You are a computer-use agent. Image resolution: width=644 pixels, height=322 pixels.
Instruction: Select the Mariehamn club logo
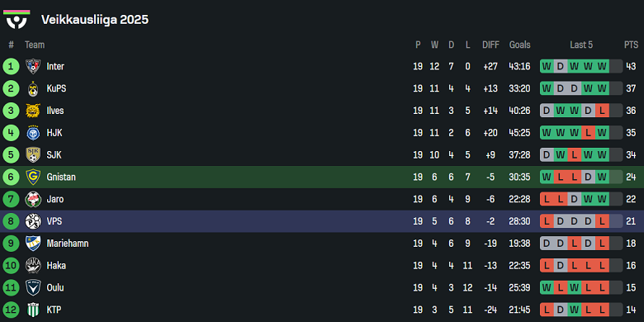click(33, 244)
